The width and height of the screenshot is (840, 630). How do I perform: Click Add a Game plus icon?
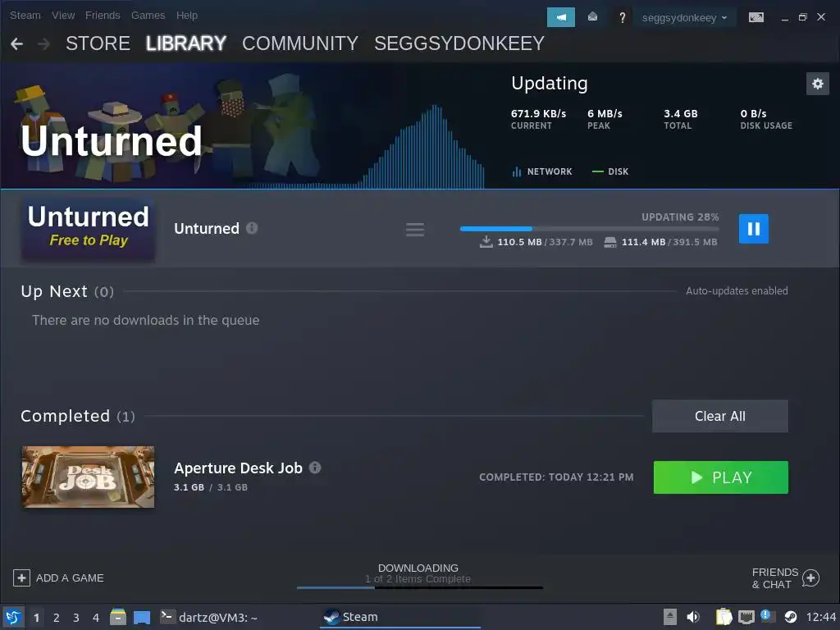pos(21,578)
